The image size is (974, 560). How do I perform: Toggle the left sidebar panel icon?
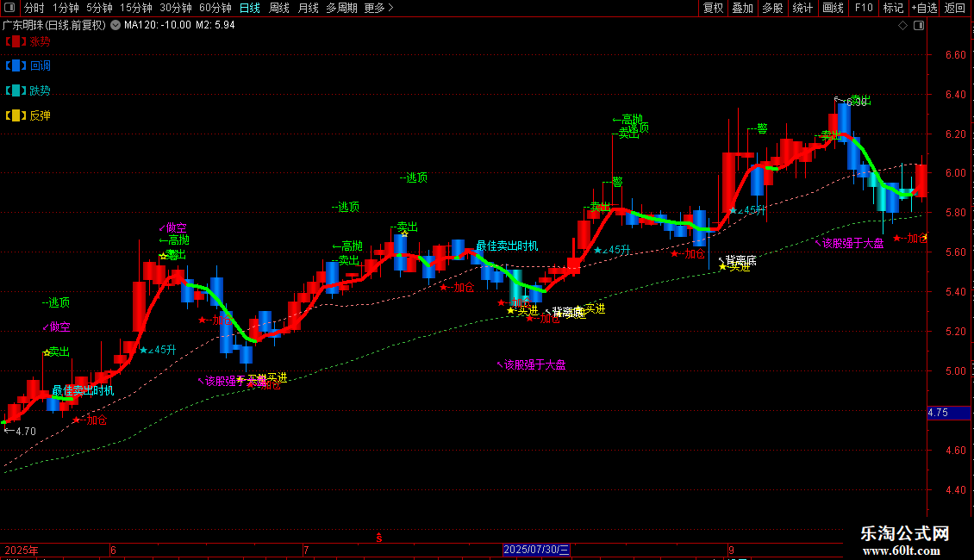coord(9,8)
